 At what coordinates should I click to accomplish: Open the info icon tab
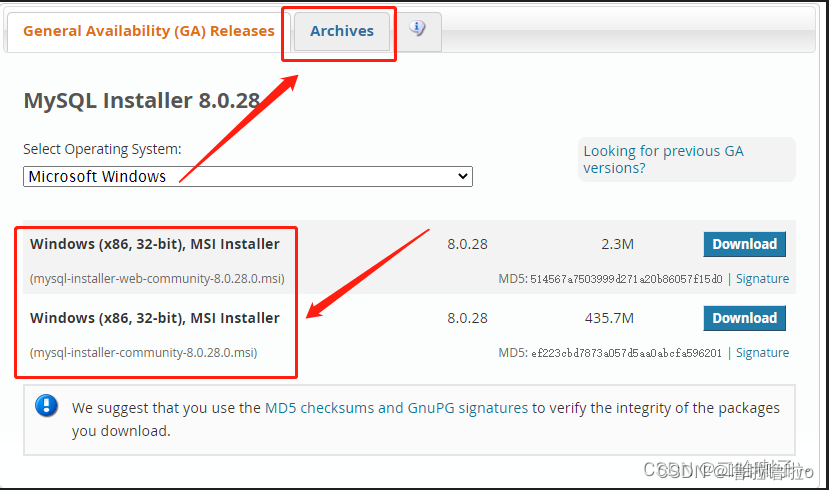(417, 28)
